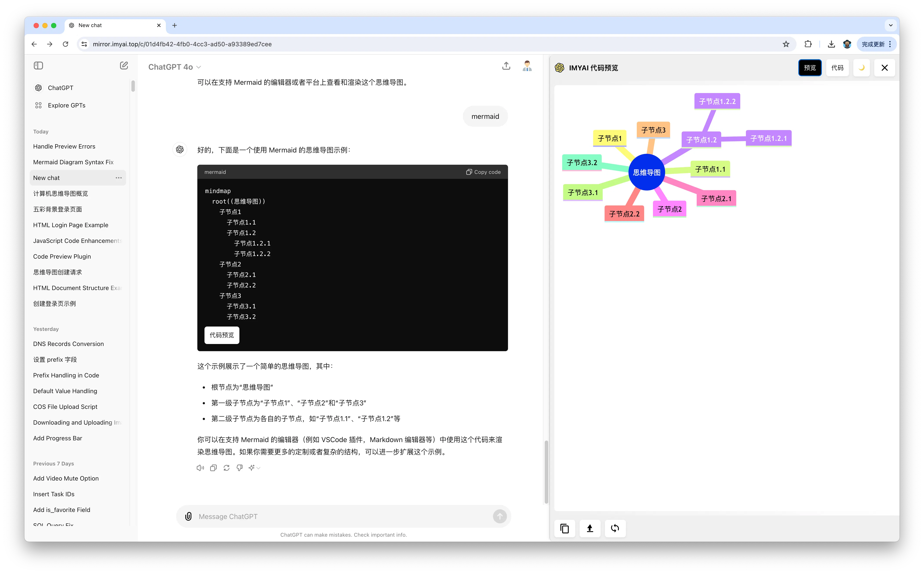Screen dimensions: 924x574
Task: Close the New chat browser tab
Action: click(x=159, y=25)
